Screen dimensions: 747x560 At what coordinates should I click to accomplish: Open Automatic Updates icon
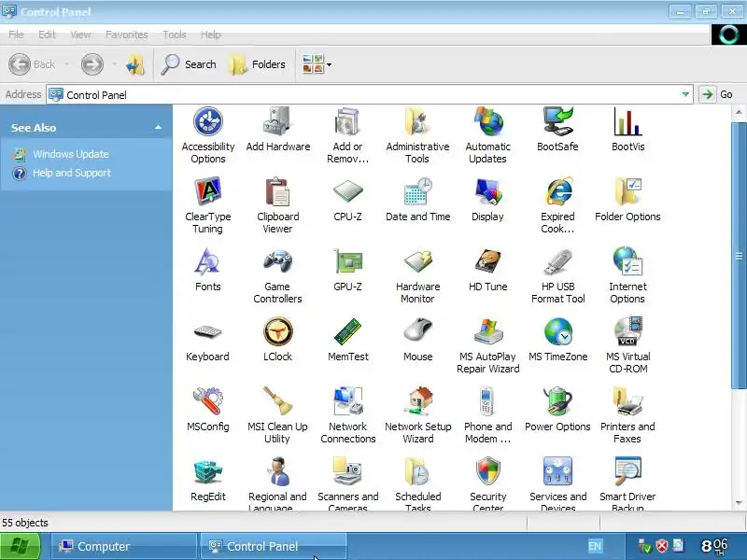[487, 122]
